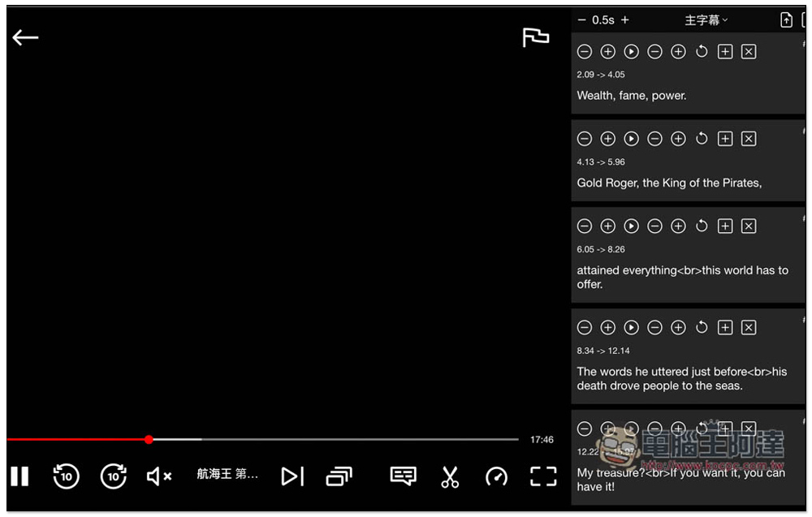Click the red progress bar handle
812x517 pixels.
click(x=149, y=440)
